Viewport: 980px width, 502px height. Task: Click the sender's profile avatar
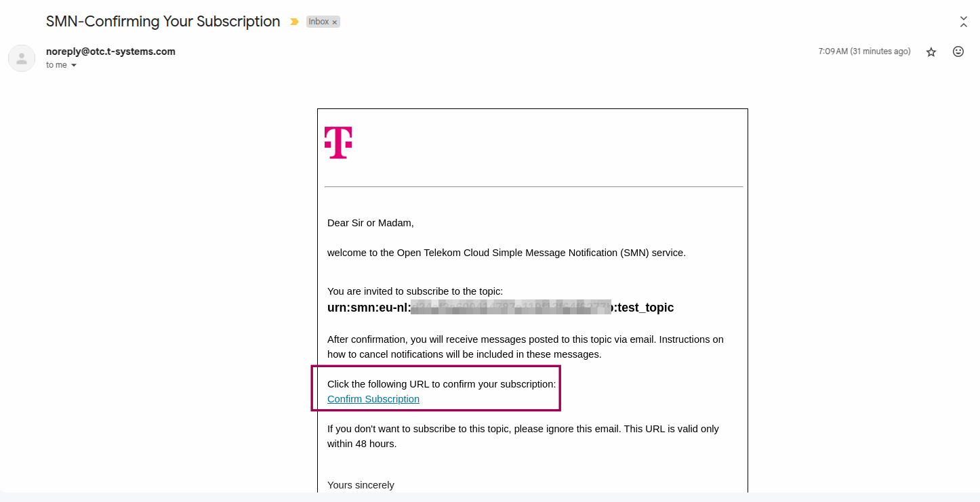(22, 58)
